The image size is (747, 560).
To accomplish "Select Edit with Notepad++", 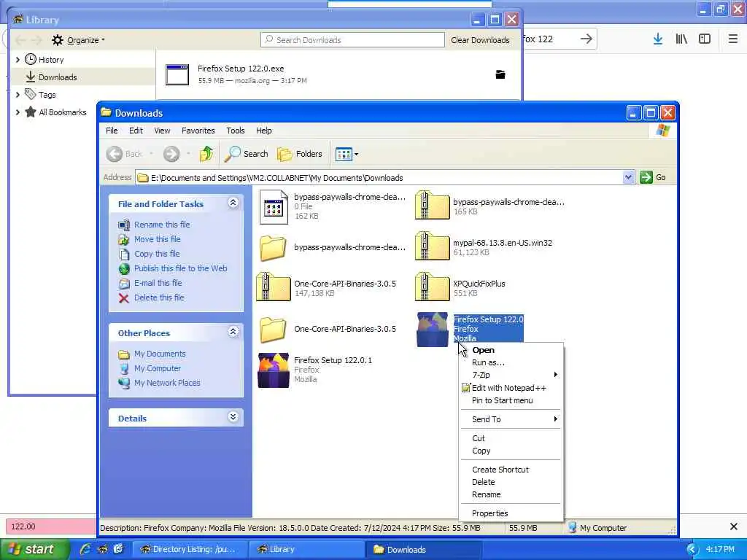I will [x=508, y=388].
